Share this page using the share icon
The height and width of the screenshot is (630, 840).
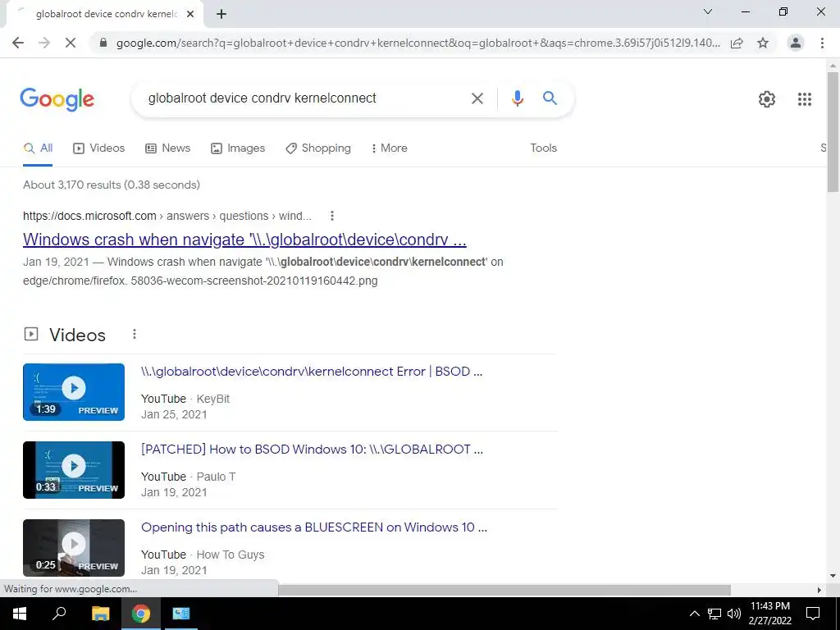click(737, 43)
